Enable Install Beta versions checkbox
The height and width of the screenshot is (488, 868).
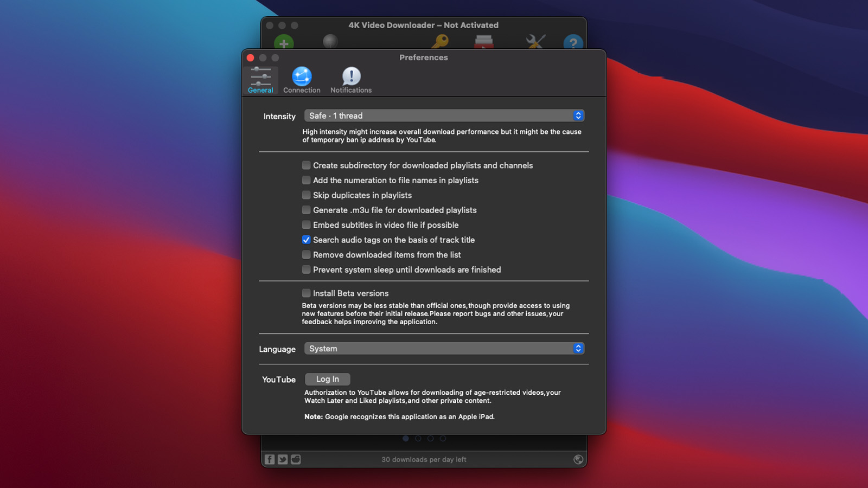click(307, 293)
